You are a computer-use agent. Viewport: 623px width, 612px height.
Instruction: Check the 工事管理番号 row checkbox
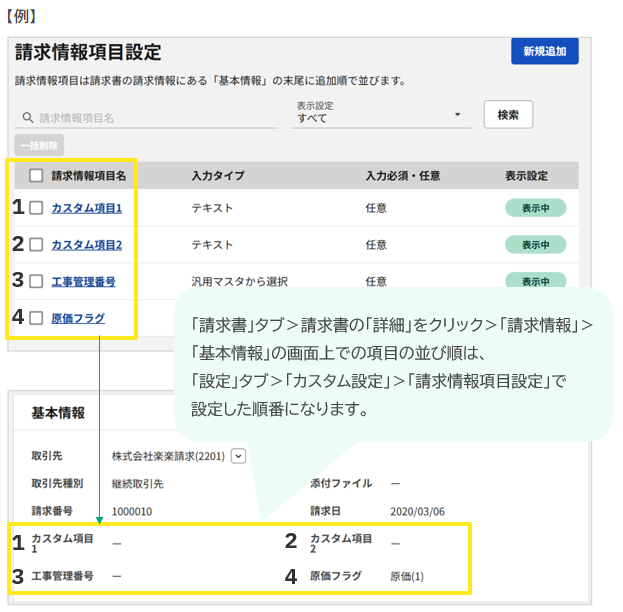pyautogui.click(x=36, y=281)
